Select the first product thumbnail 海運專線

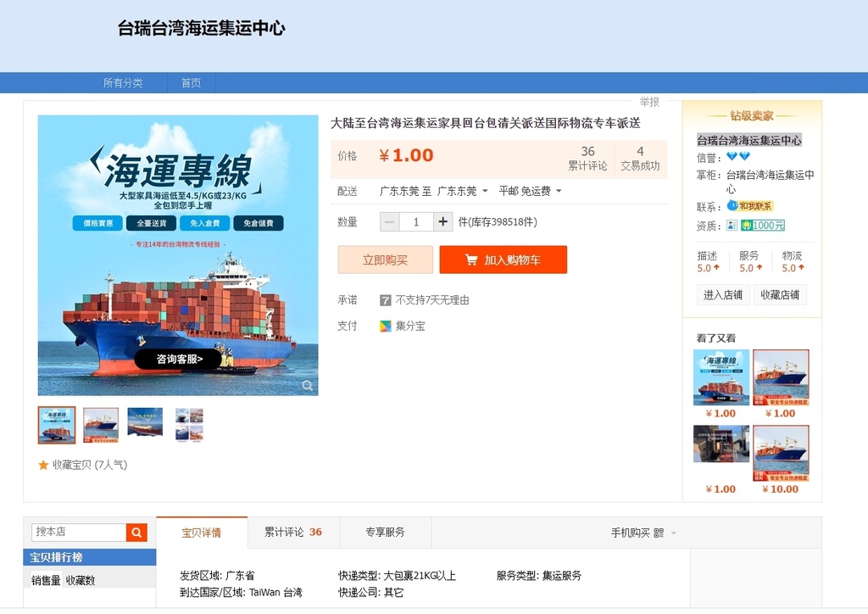click(57, 425)
